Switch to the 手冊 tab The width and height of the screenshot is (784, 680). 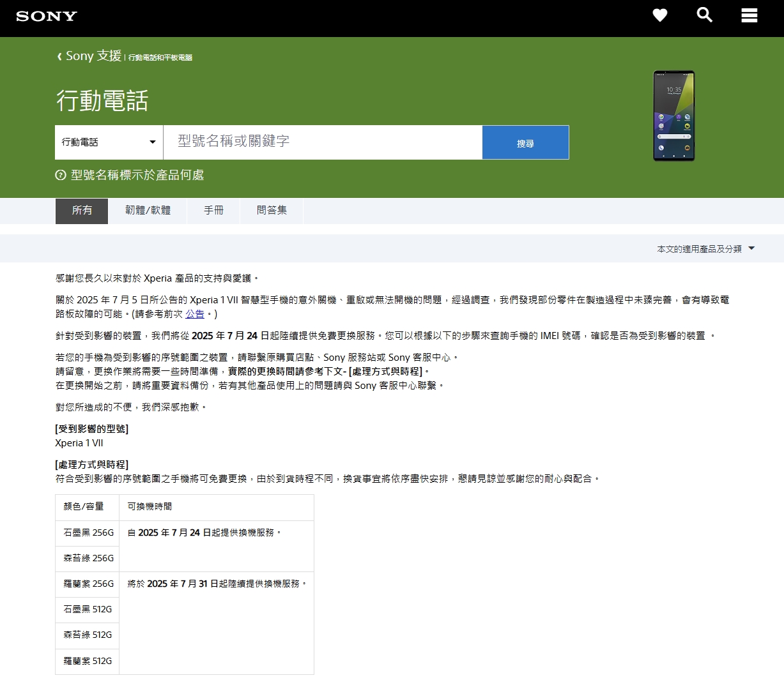coord(213,211)
